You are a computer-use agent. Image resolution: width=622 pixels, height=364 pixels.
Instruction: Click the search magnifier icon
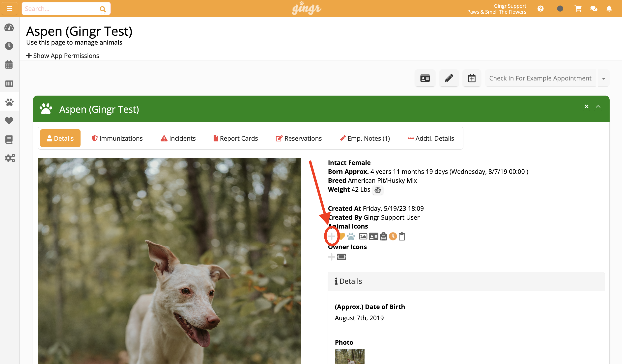[103, 9]
